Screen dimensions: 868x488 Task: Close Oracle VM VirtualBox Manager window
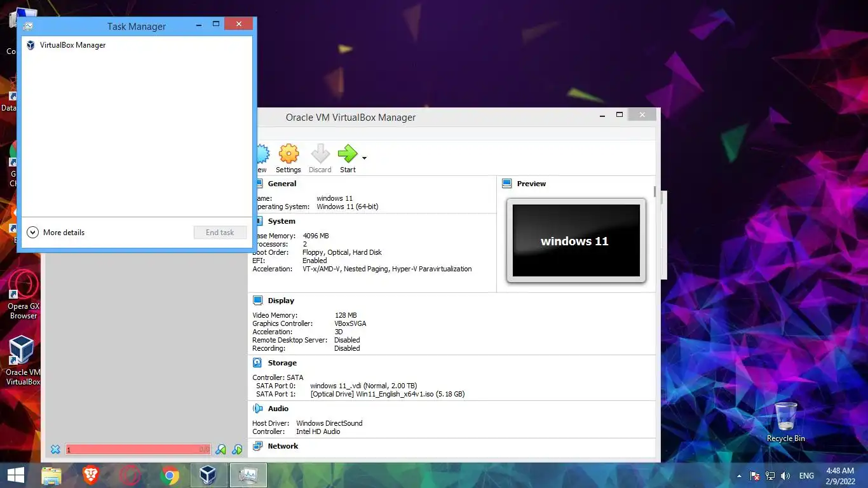coord(642,115)
